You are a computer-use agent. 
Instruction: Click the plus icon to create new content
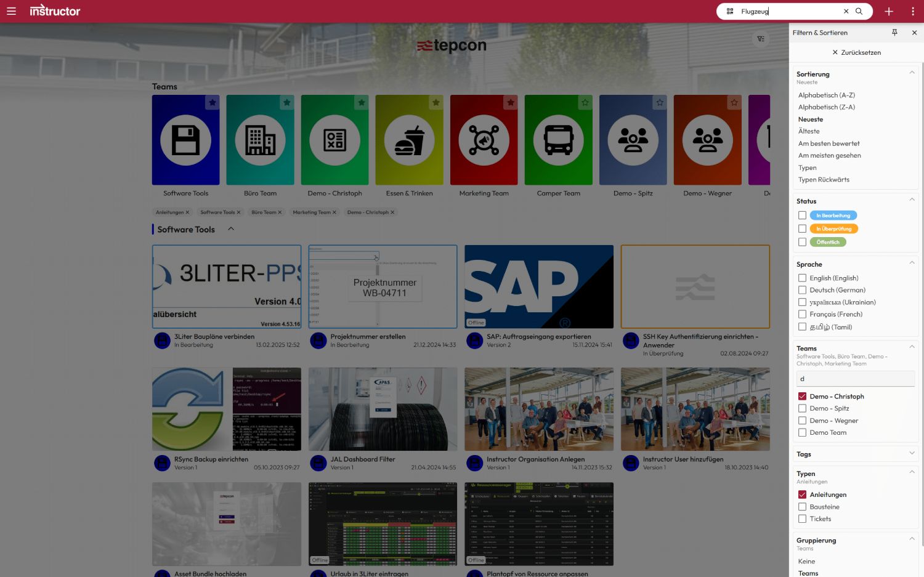pos(889,11)
